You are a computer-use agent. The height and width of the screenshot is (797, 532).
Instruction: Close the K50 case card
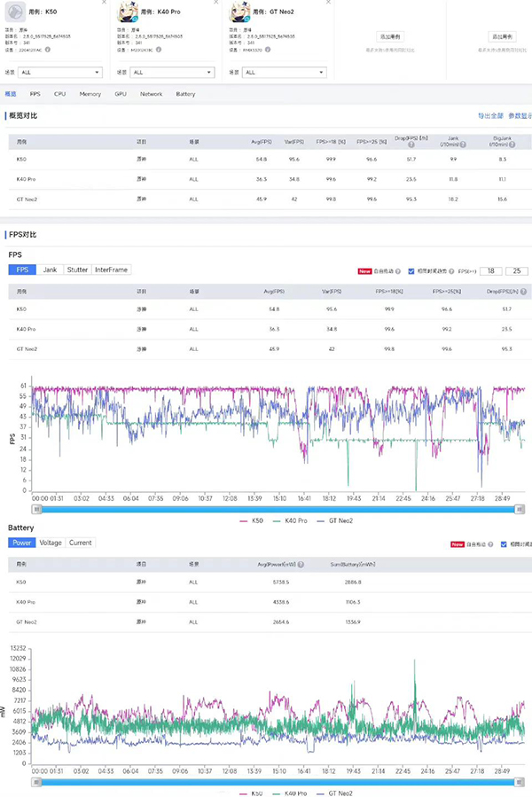click(x=103, y=3)
